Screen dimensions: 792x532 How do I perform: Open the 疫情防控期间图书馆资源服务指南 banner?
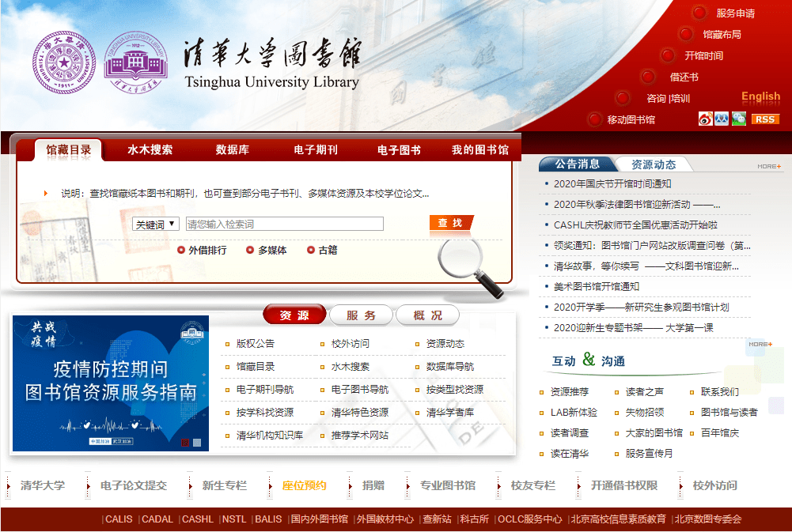[x=111, y=383]
